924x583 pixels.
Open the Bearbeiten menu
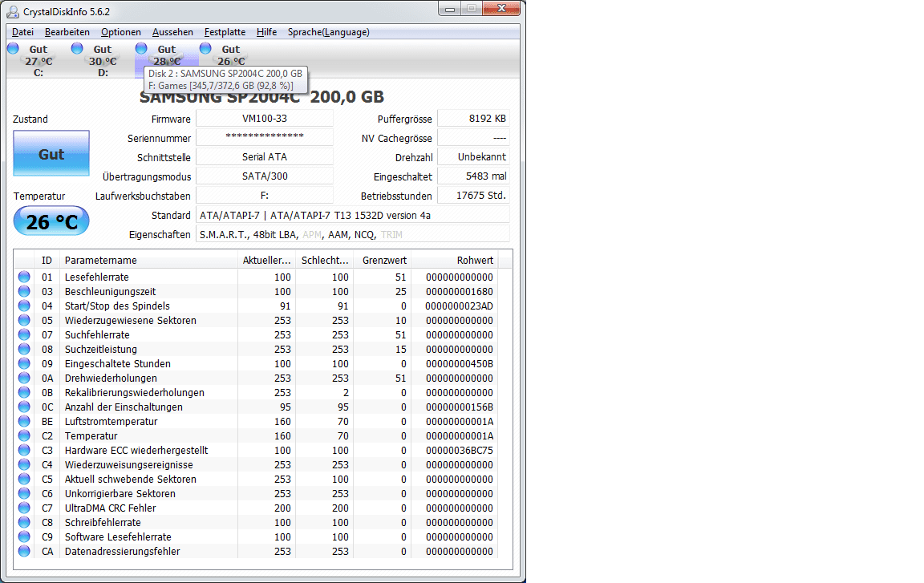[x=67, y=32]
